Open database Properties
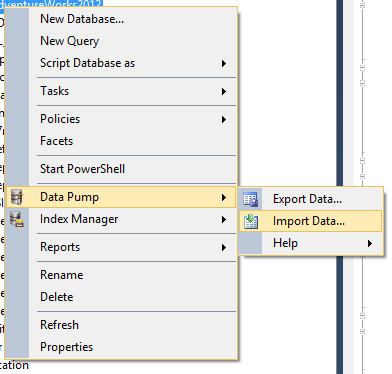The height and width of the screenshot is (374, 392). click(121, 347)
